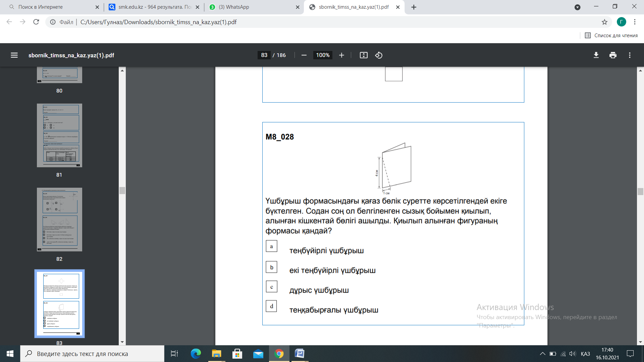Screen dimensions: 644x362
Task: Rotate the PDF counterclockwise
Action: tap(379, 55)
